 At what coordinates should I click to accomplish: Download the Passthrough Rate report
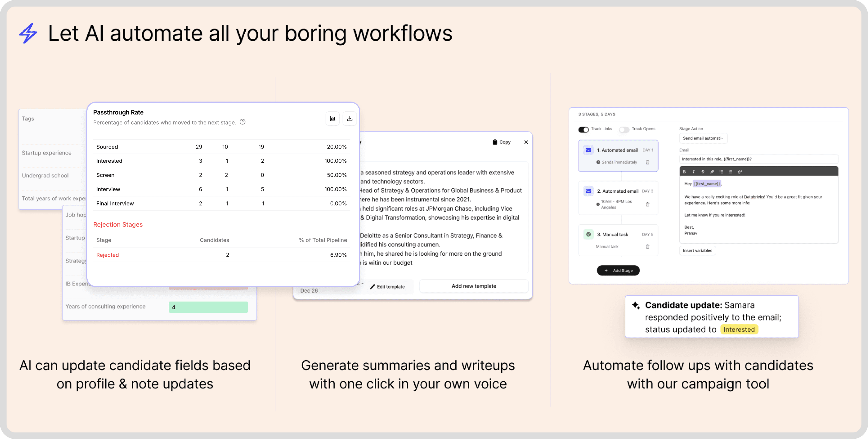coord(349,118)
